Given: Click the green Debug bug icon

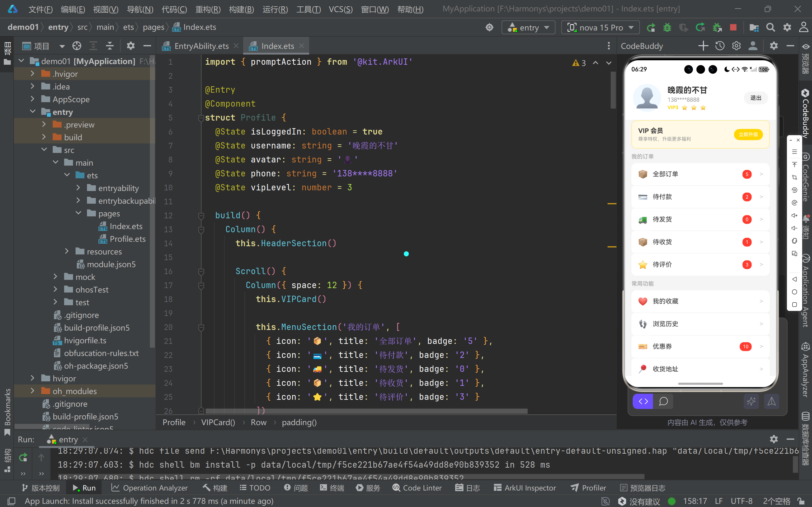Looking at the screenshot, I should (x=667, y=28).
